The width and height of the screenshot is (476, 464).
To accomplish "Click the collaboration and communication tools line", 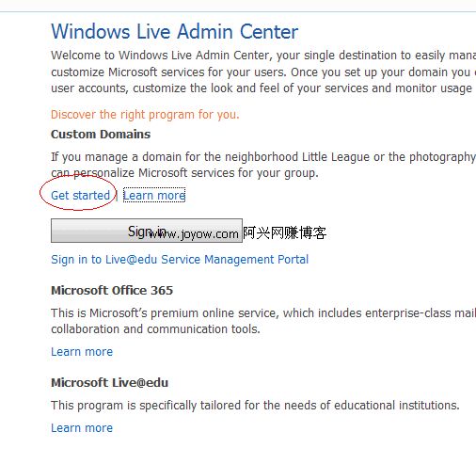I will coord(156,329).
